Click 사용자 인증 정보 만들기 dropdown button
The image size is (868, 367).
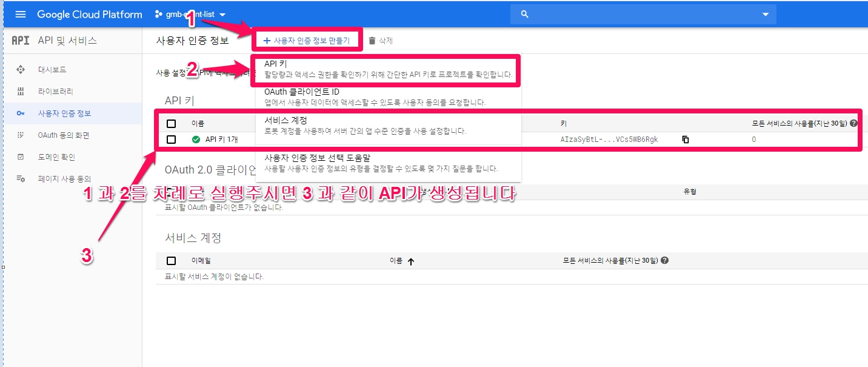307,41
